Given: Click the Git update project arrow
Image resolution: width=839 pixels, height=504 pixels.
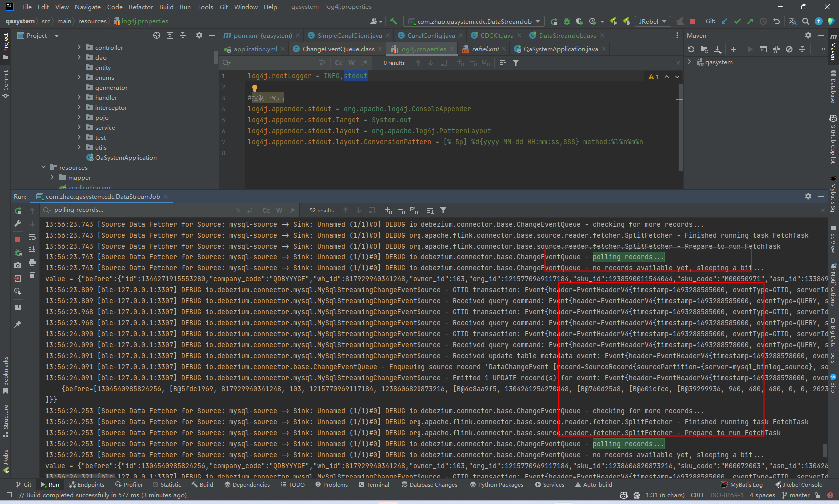Looking at the screenshot, I should click(724, 21).
